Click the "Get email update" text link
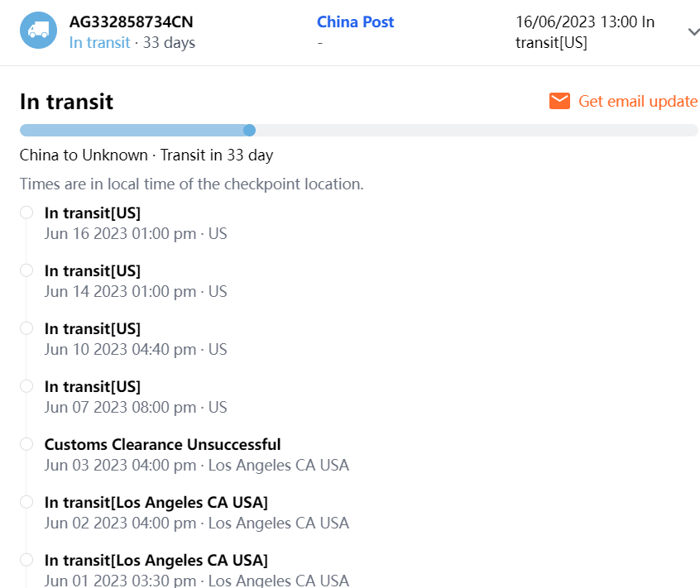The width and height of the screenshot is (700, 588). coord(637,101)
